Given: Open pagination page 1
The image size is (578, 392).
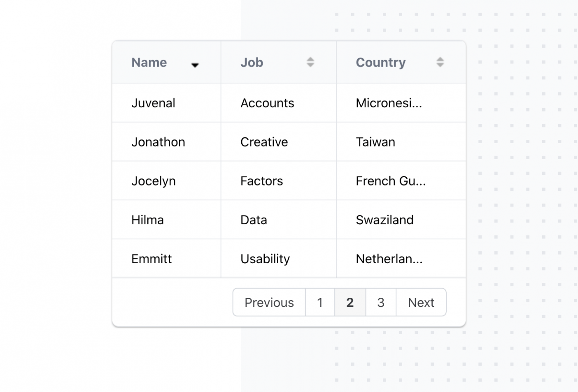Looking at the screenshot, I should 320,302.
